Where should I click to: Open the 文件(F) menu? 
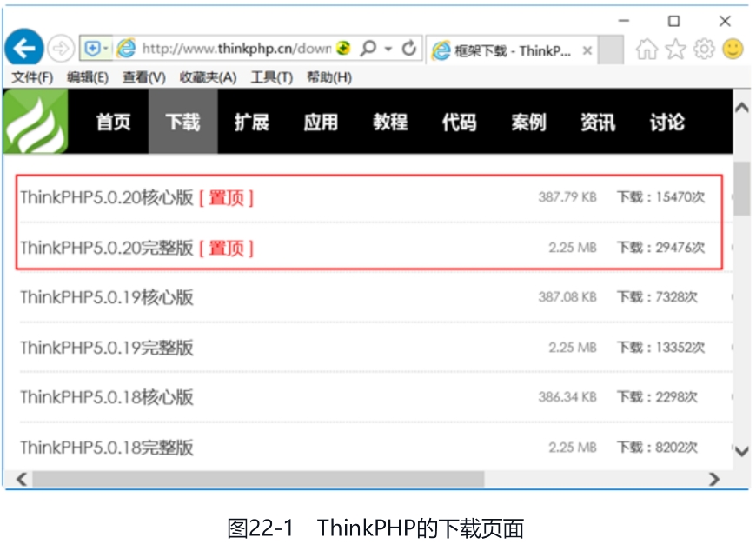[32, 77]
